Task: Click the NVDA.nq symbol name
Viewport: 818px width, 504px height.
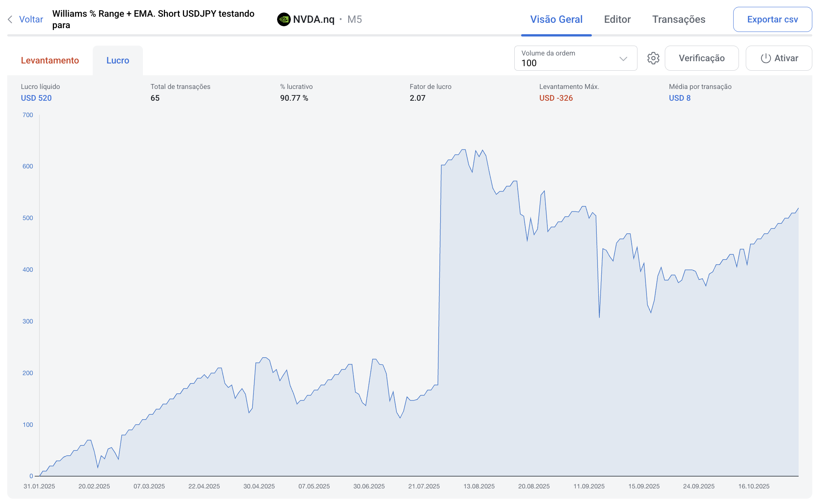Action: 314,19
